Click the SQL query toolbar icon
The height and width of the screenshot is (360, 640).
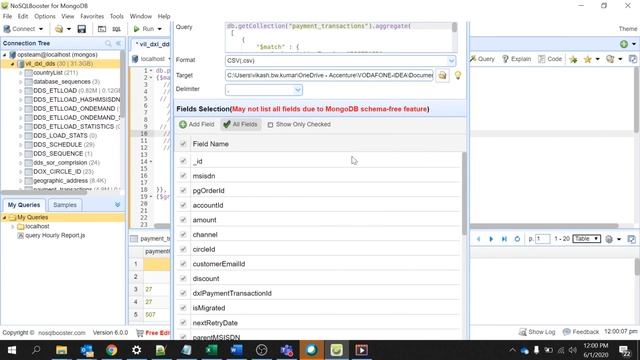pyautogui.click(x=117, y=29)
